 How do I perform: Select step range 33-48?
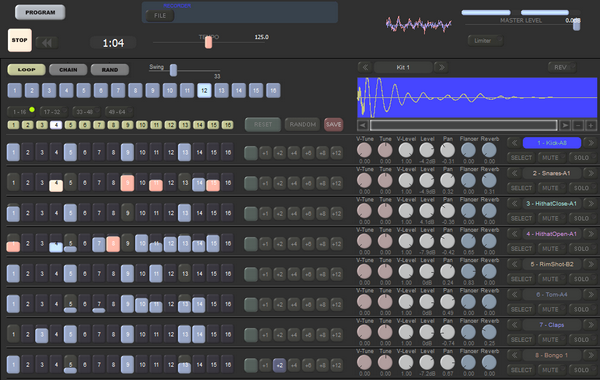86,112
